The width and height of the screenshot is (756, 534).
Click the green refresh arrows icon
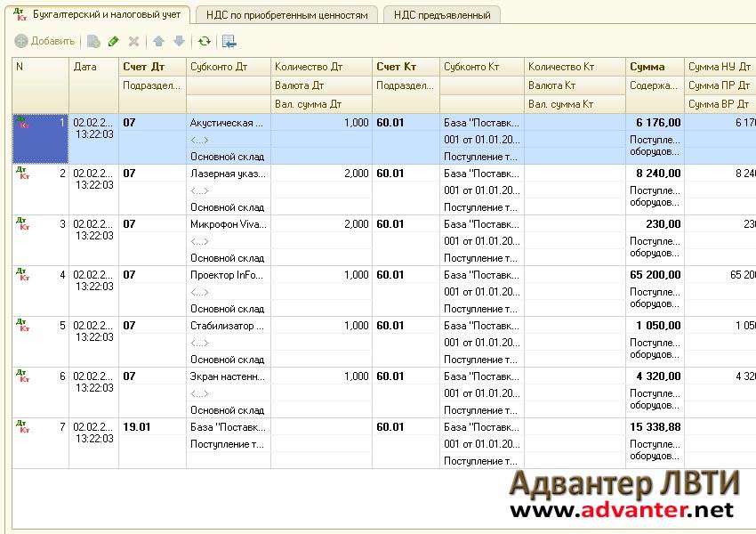click(x=205, y=42)
